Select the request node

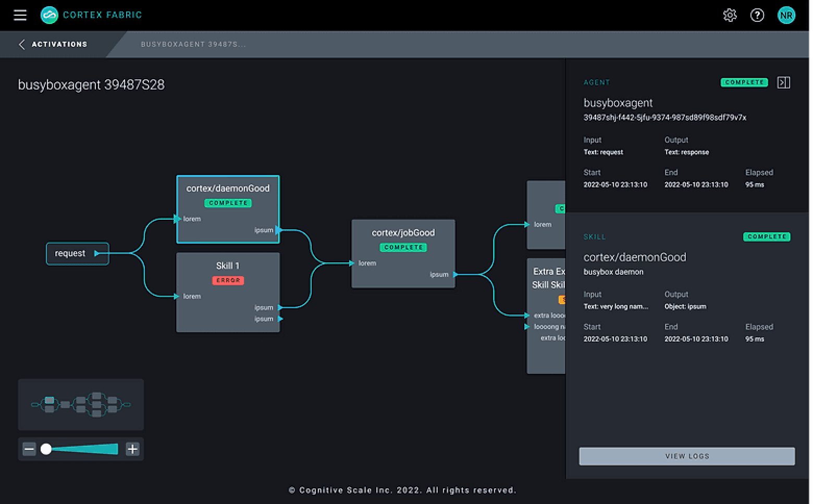click(x=78, y=254)
